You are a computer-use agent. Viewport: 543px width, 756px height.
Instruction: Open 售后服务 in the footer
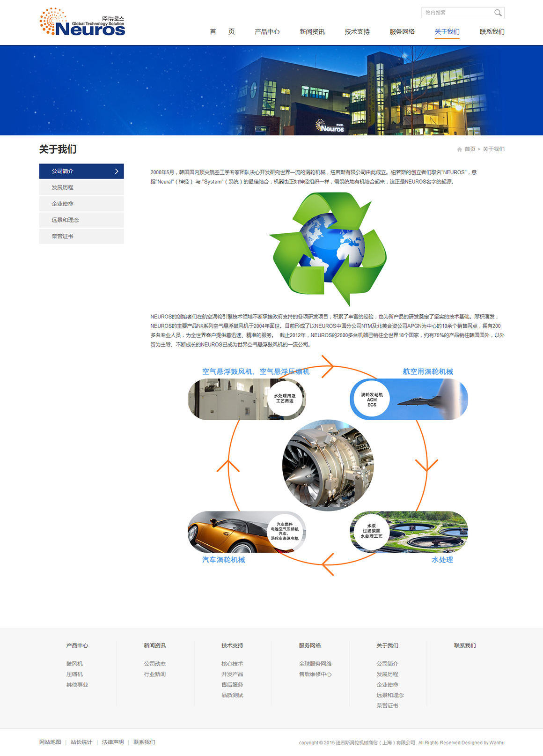[232, 685]
